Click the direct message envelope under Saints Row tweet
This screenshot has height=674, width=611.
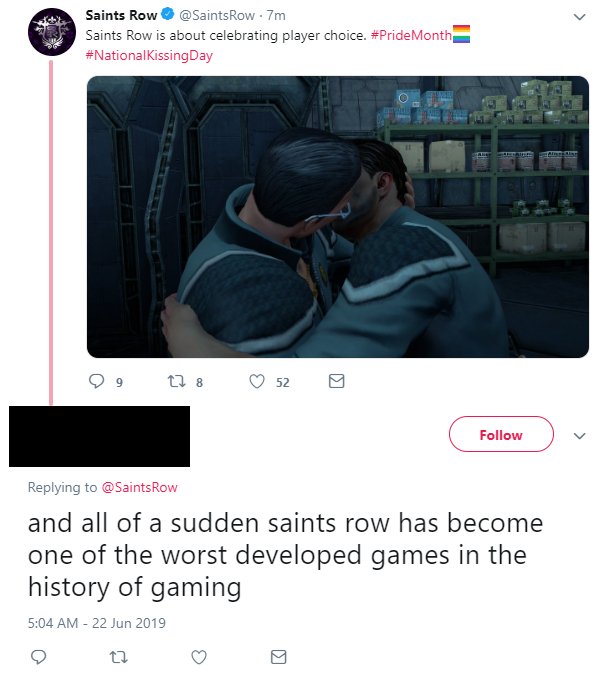pos(336,381)
